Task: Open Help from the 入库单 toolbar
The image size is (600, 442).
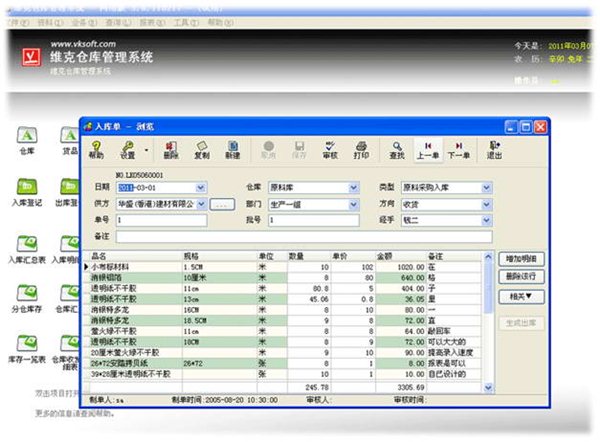Action: click(96, 149)
